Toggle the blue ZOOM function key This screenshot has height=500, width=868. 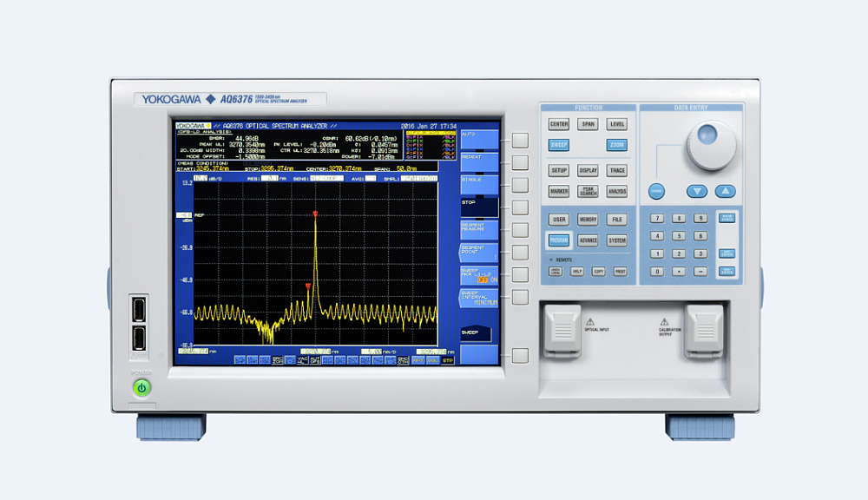616,146
